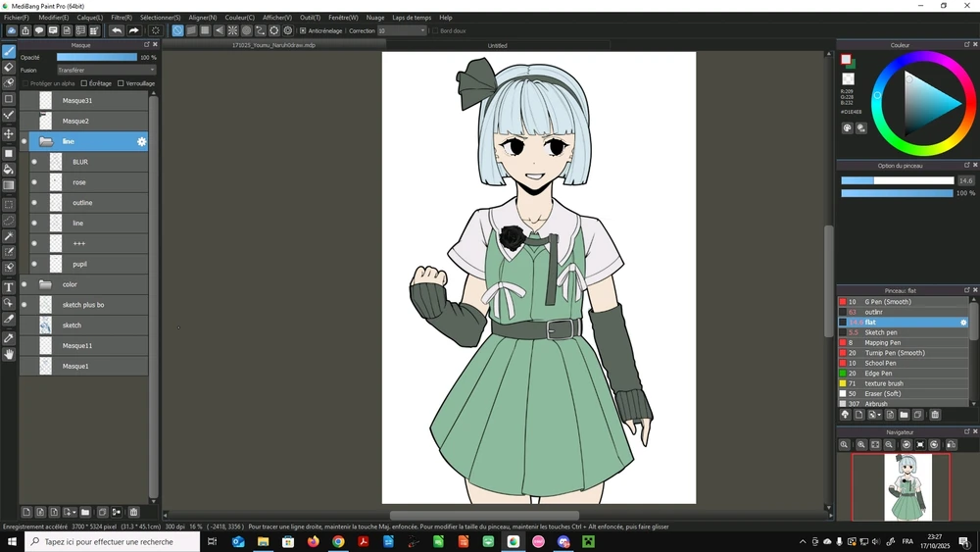Click the brush size slider in Option du pinceau
The width and height of the screenshot is (980, 552).
[x=897, y=180]
